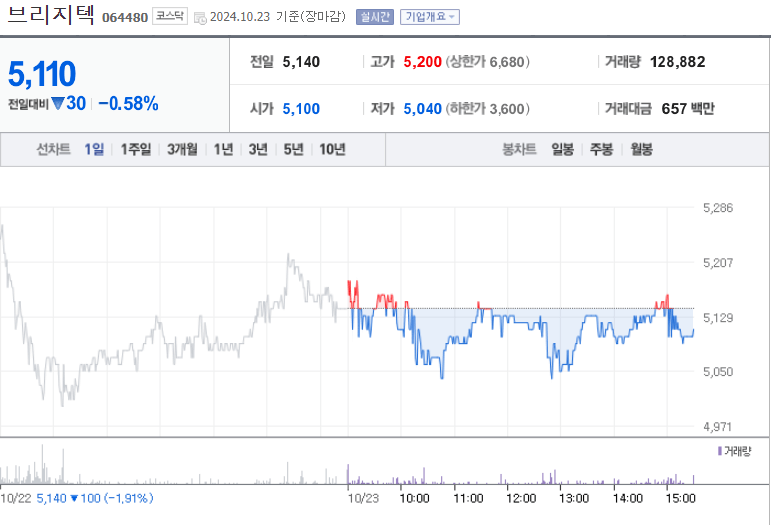The image size is (771, 525).
Task: Switch to the 1주일 chart period
Action: point(136,149)
